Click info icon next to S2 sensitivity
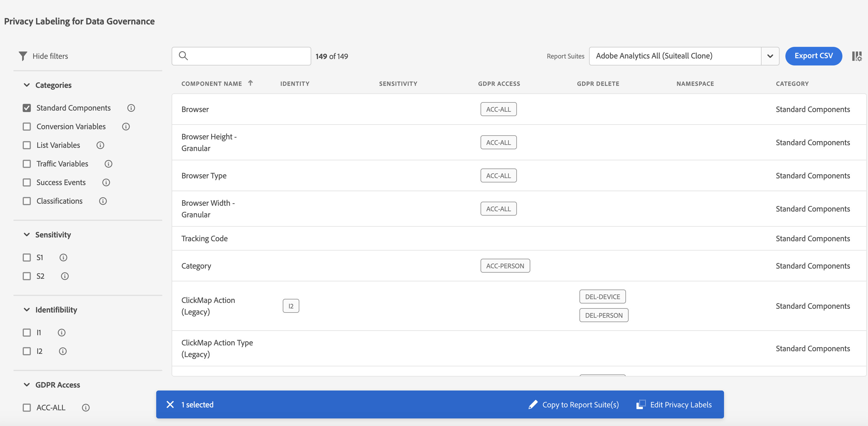The width and height of the screenshot is (868, 426). click(x=65, y=276)
